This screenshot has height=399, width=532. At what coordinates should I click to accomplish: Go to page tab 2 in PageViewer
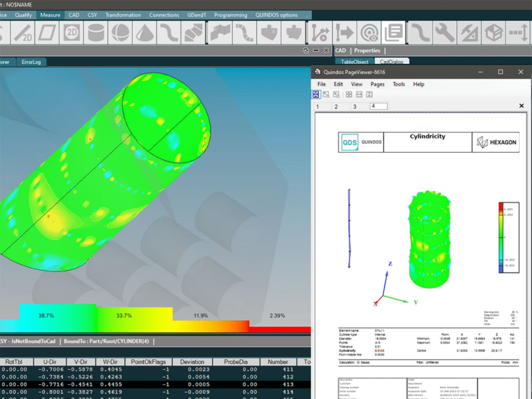click(336, 106)
